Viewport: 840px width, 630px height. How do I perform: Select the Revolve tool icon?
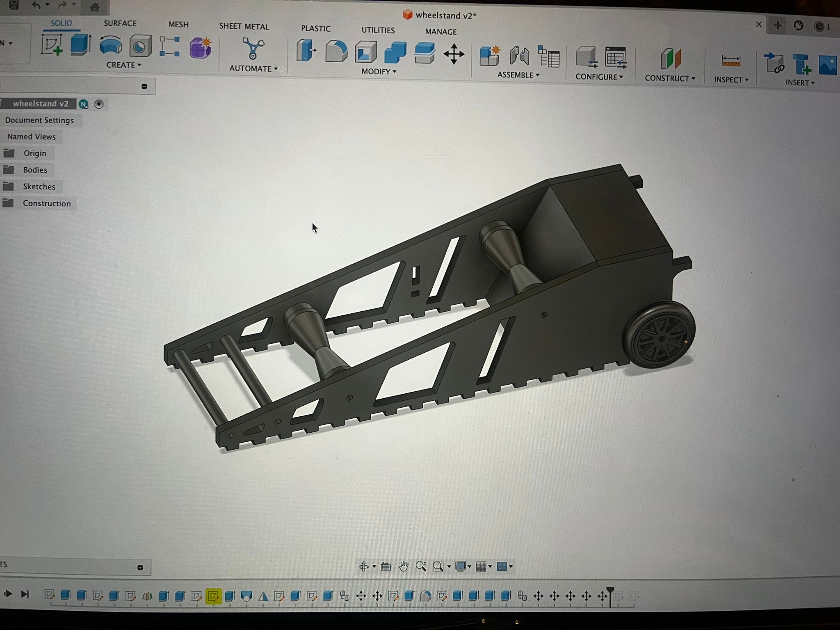[111, 46]
